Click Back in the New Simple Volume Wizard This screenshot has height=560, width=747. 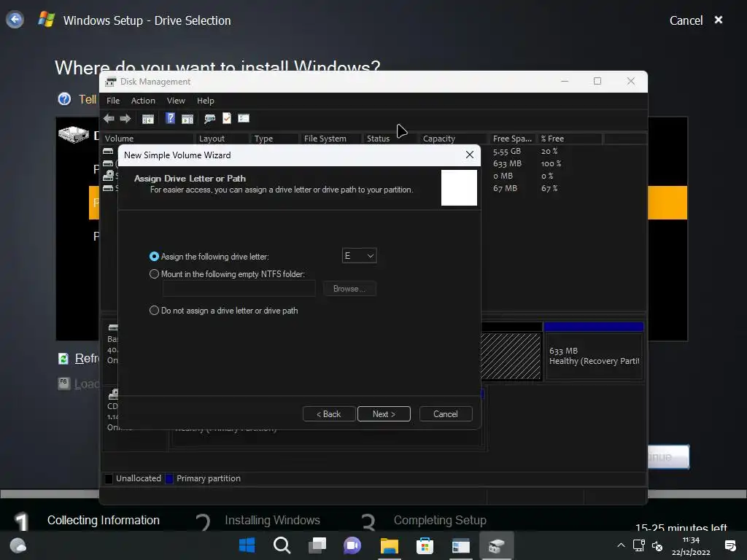329,414
